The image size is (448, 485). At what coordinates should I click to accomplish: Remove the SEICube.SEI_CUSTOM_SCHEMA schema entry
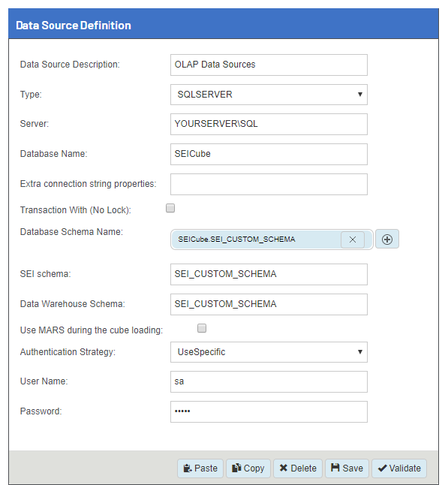coord(353,239)
